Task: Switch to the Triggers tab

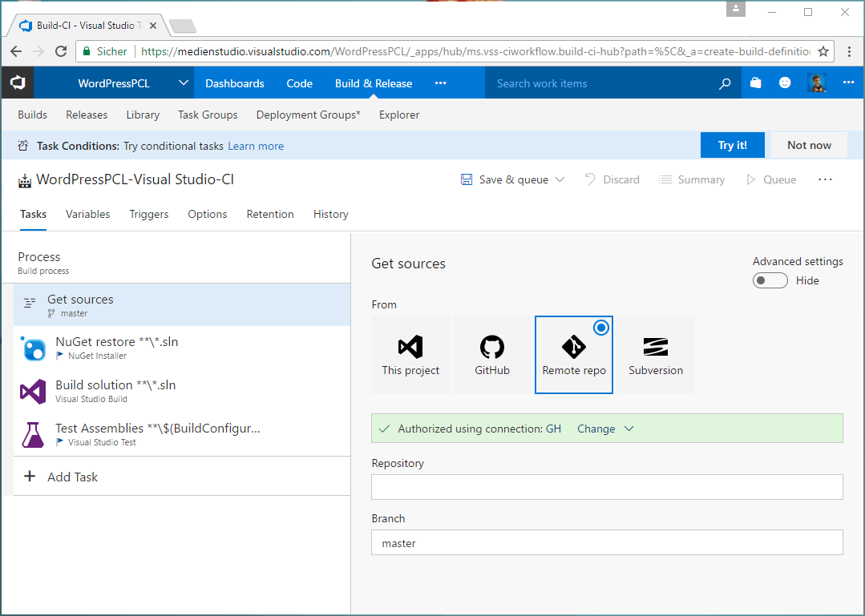Action: coord(149,215)
